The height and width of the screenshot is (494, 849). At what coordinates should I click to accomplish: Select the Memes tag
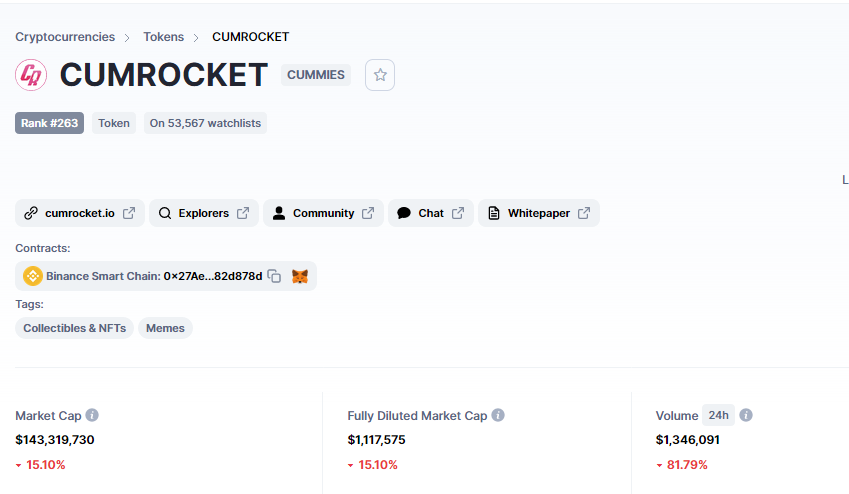pos(165,328)
